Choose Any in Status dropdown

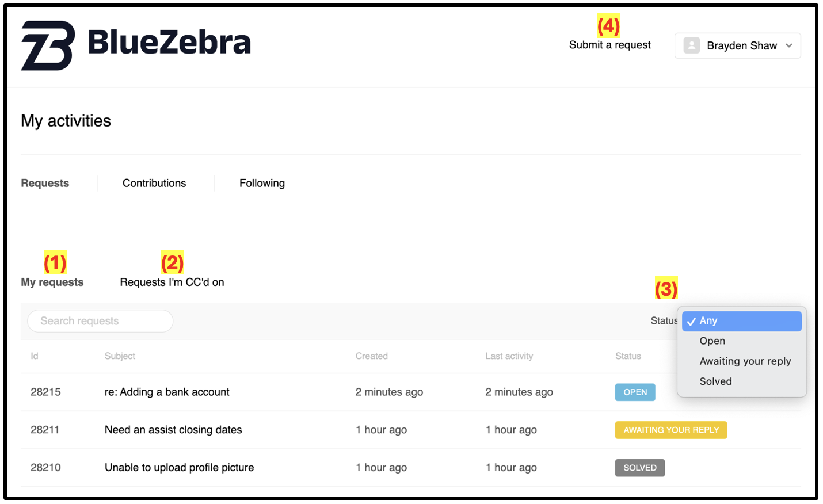[x=742, y=321]
